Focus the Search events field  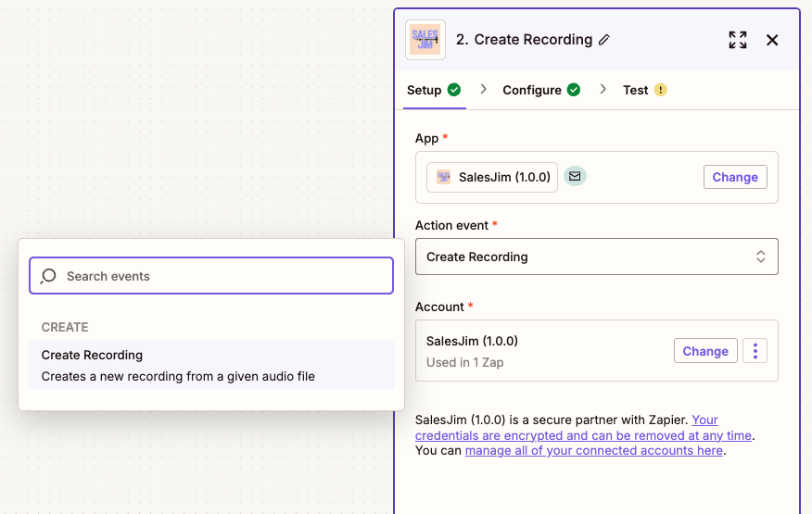[222, 276]
